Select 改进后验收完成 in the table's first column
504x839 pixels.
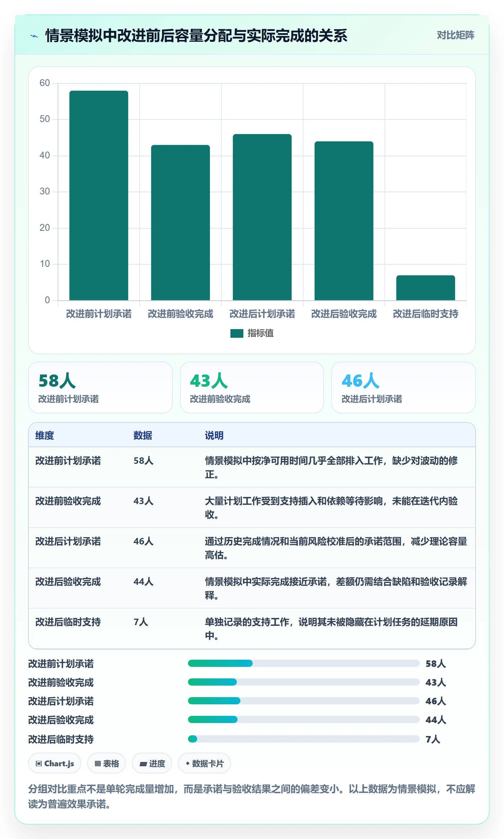pyautogui.click(x=68, y=582)
